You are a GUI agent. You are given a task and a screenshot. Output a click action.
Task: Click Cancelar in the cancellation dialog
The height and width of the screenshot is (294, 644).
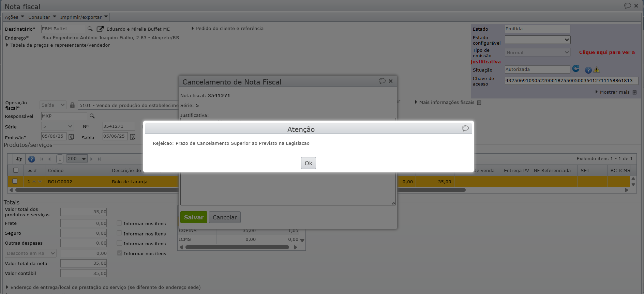[x=225, y=217]
